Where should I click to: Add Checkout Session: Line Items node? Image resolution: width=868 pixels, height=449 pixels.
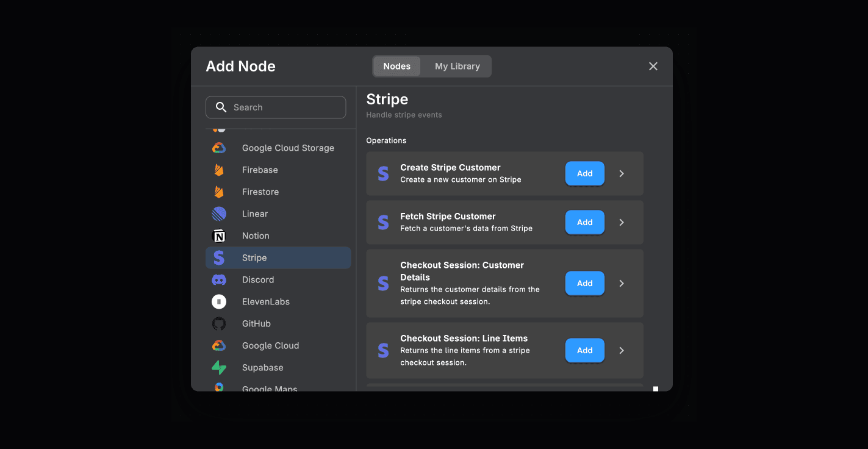pyautogui.click(x=584, y=351)
